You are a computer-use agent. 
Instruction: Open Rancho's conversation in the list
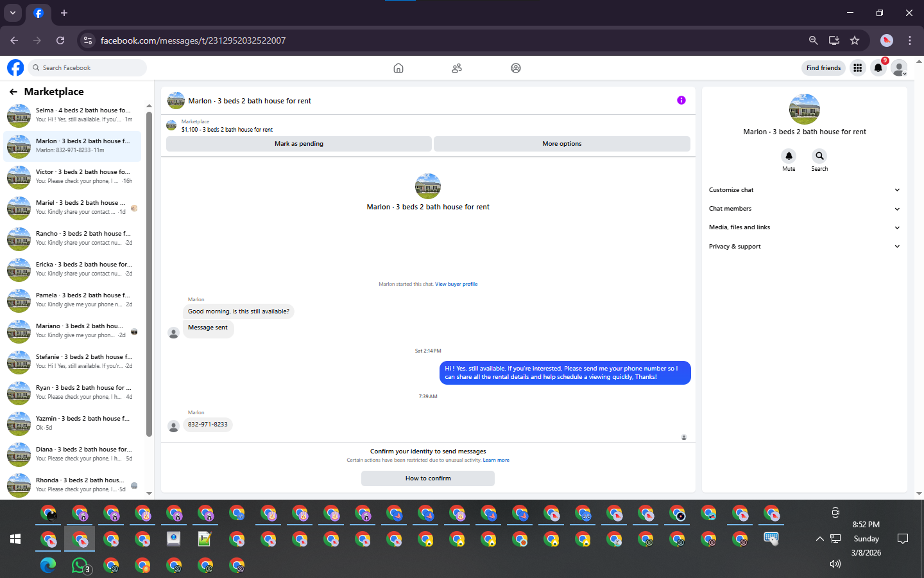click(x=73, y=239)
